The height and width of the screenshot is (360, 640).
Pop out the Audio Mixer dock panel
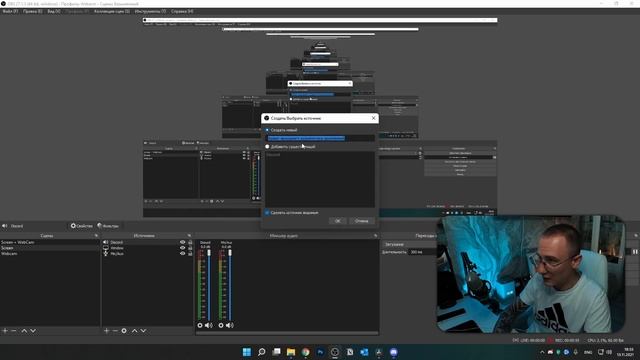point(376,236)
